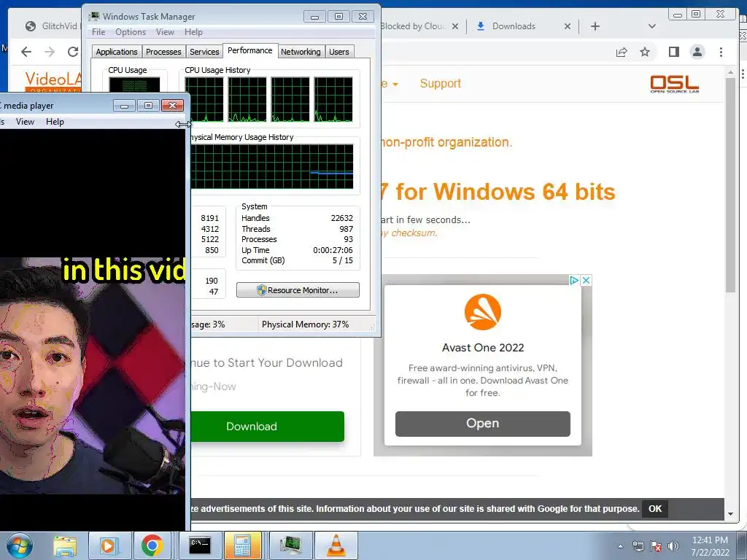Screen dimensions: 747x560
Task: Click the scrollbar's up arrow
Action: point(730,72)
